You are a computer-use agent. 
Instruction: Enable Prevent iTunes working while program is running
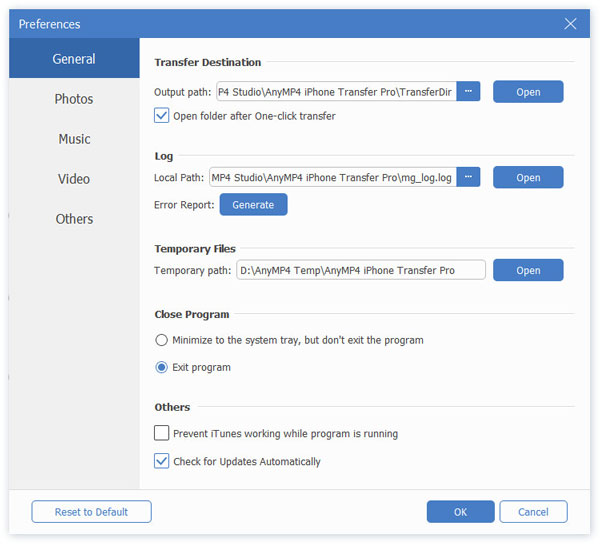162,434
